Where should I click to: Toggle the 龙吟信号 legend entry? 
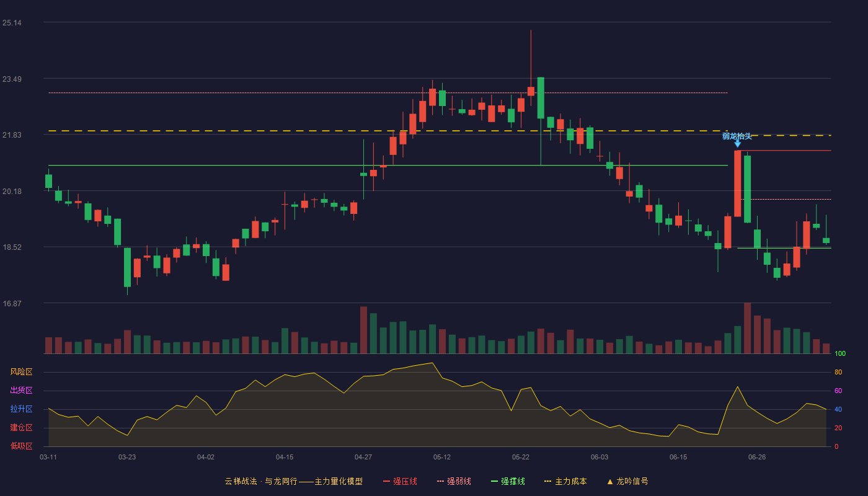(x=627, y=481)
